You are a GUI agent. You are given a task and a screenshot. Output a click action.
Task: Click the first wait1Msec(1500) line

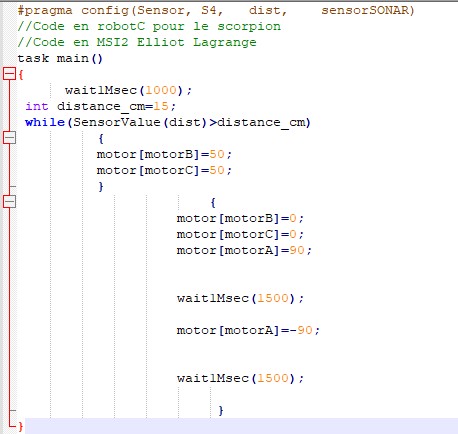[x=240, y=298]
